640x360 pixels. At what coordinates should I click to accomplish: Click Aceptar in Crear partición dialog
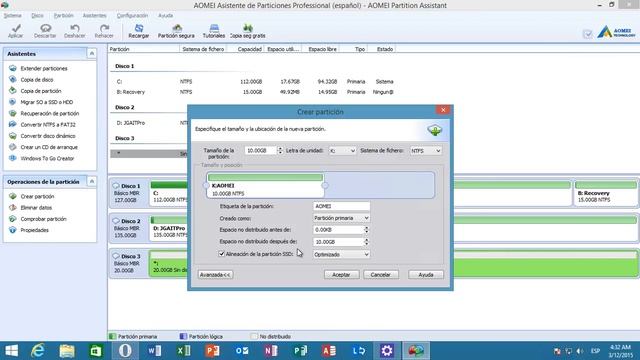tap(341, 275)
